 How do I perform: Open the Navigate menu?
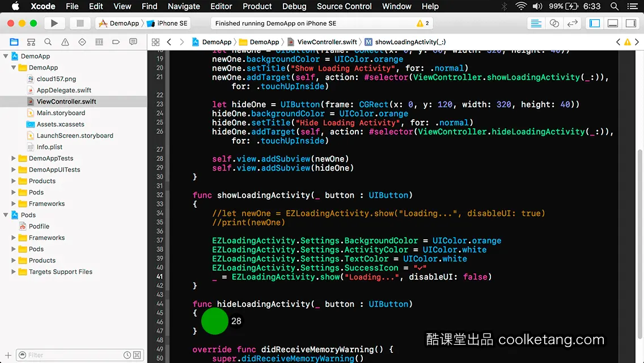[x=184, y=6]
